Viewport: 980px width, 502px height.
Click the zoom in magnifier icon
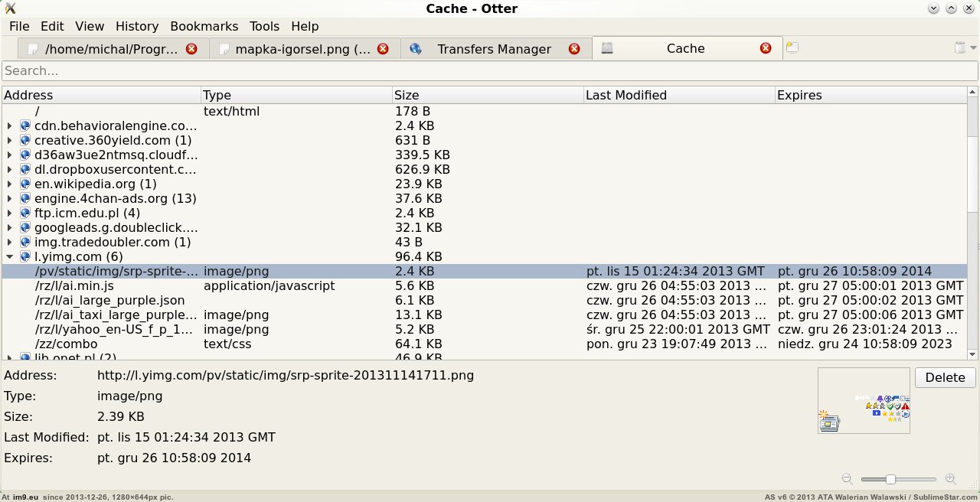[x=951, y=479]
